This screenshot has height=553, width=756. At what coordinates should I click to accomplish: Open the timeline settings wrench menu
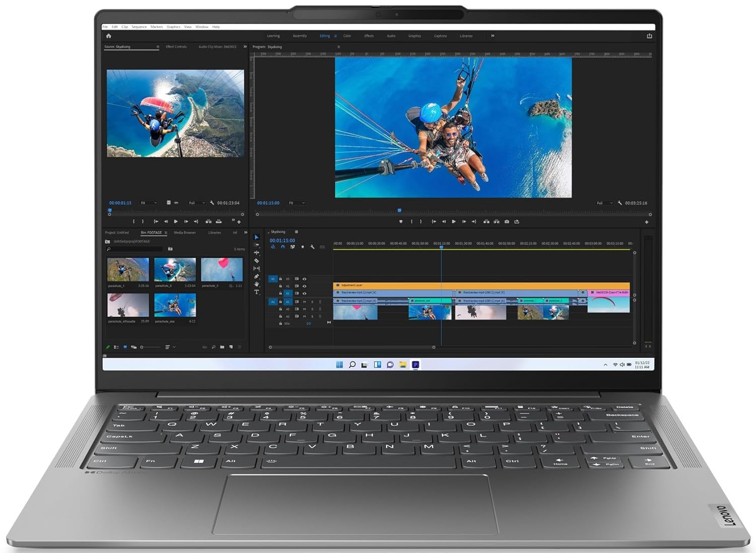[311, 248]
